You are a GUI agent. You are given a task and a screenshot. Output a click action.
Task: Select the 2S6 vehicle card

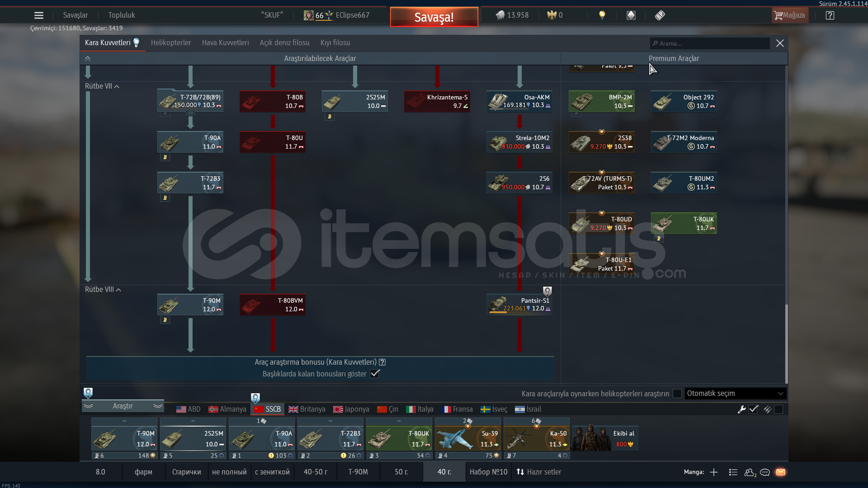(519, 183)
